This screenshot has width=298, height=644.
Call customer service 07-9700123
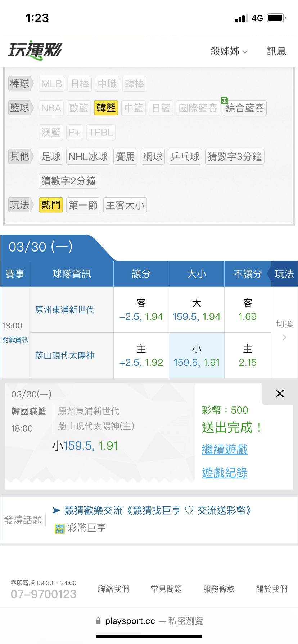(44, 594)
